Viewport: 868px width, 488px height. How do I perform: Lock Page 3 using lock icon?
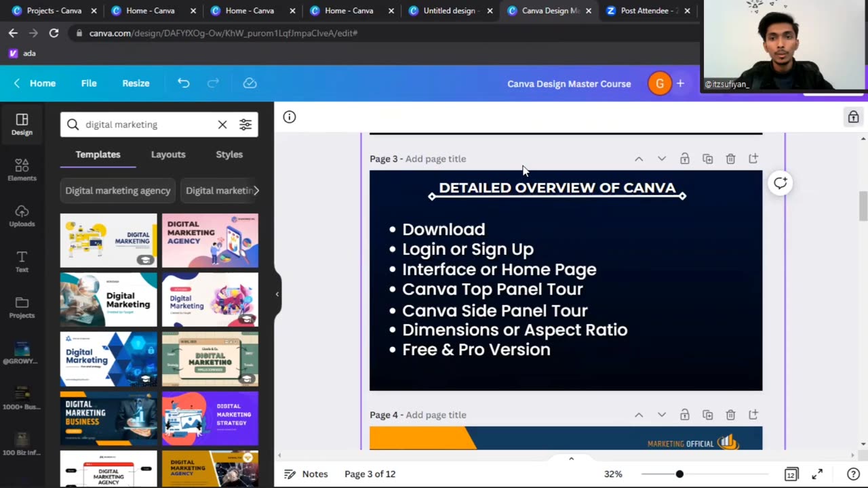[x=685, y=159]
